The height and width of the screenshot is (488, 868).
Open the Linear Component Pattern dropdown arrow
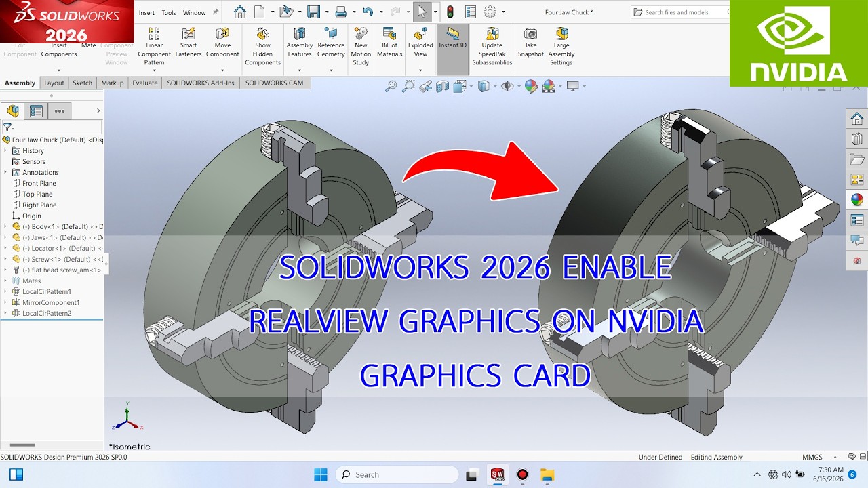click(x=154, y=70)
